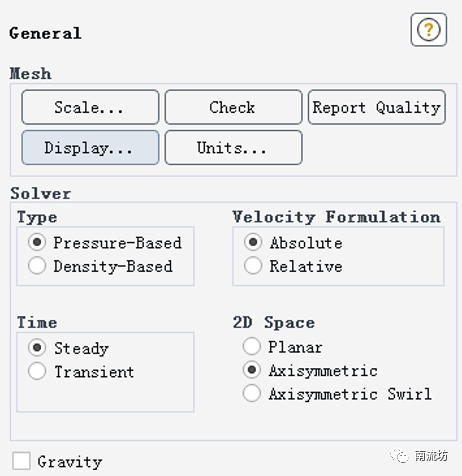Click the WeChat watermark logo icon

(x=399, y=455)
